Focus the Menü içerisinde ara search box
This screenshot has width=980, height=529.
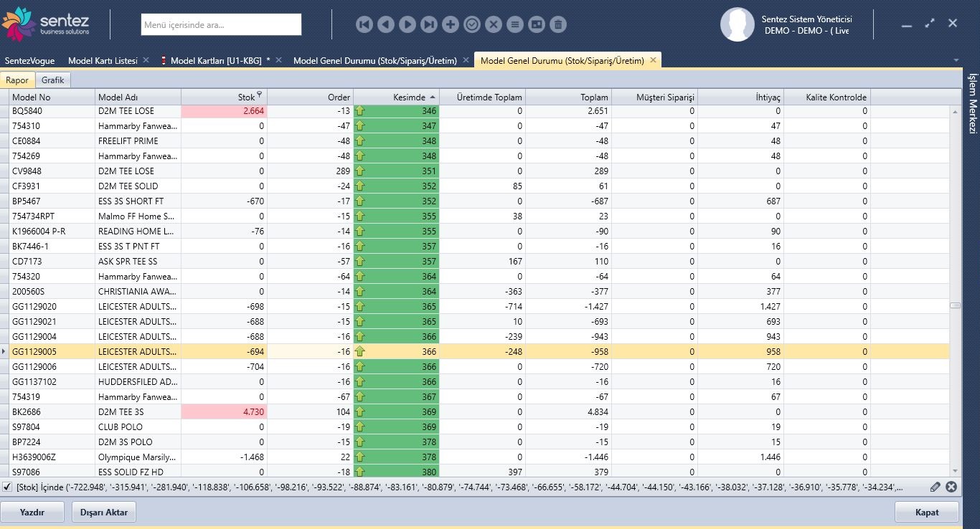click(221, 24)
